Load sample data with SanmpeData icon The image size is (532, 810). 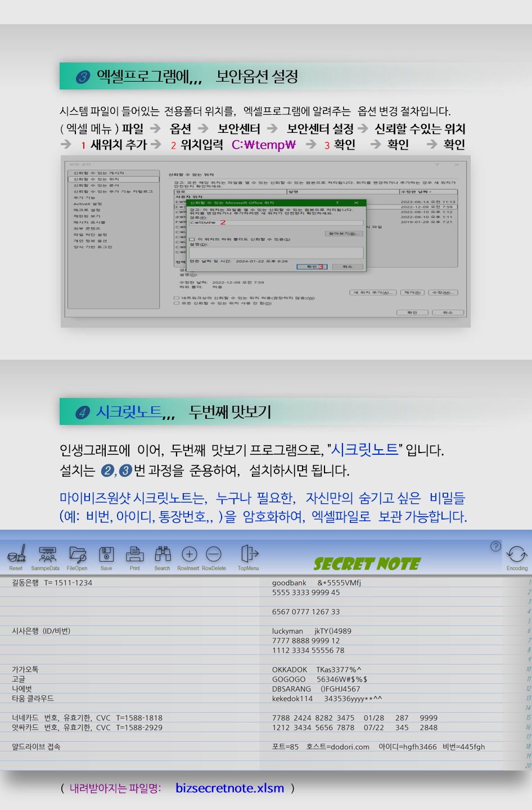coord(47,554)
